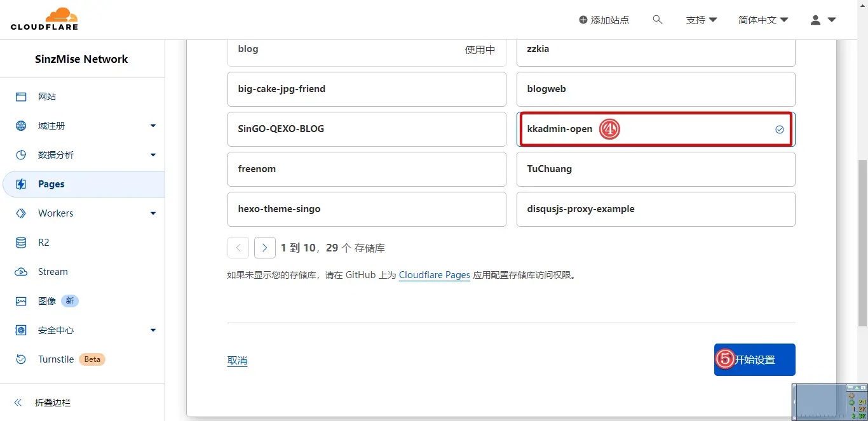This screenshot has width=868, height=421.
Task: Click 添加站点 in the header
Action: coord(604,20)
